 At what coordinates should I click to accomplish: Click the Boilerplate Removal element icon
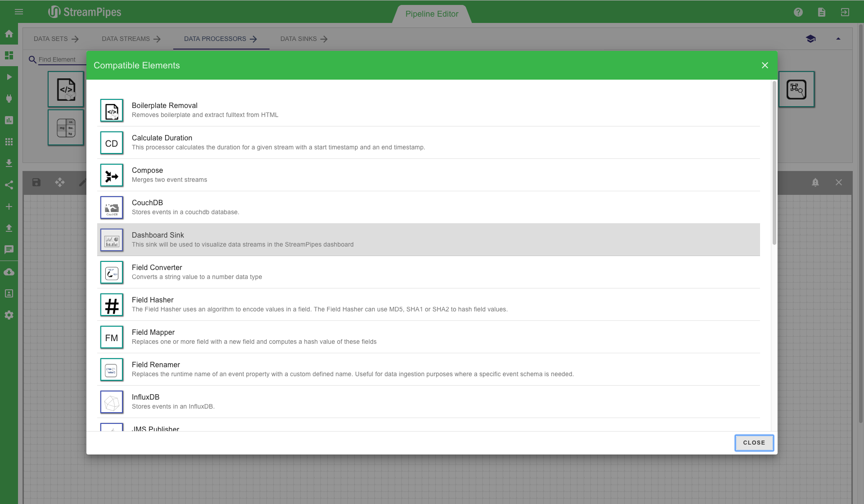tap(112, 111)
